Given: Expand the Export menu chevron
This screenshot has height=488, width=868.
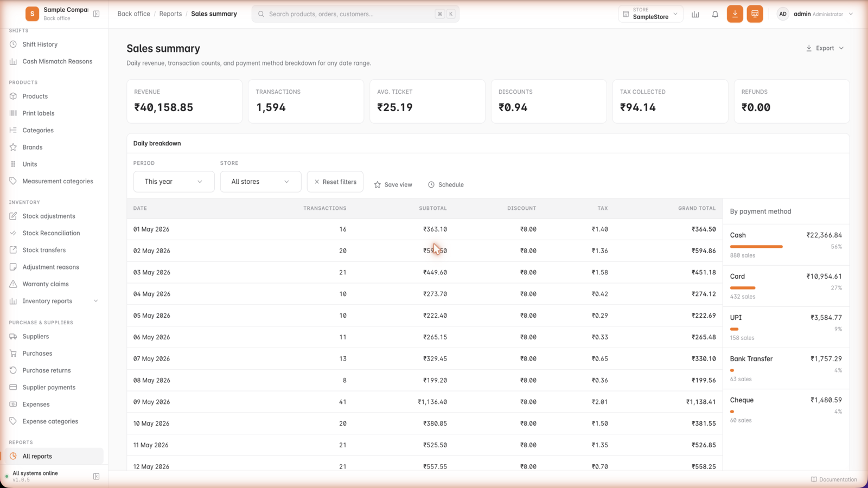Looking at the screenshot, I should tap(841, 48).
